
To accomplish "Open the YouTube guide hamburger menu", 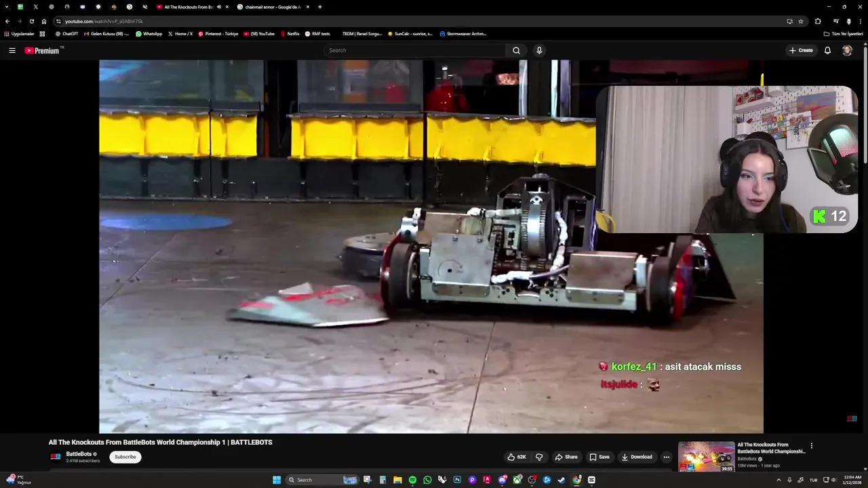I will [x=12, y=50].
